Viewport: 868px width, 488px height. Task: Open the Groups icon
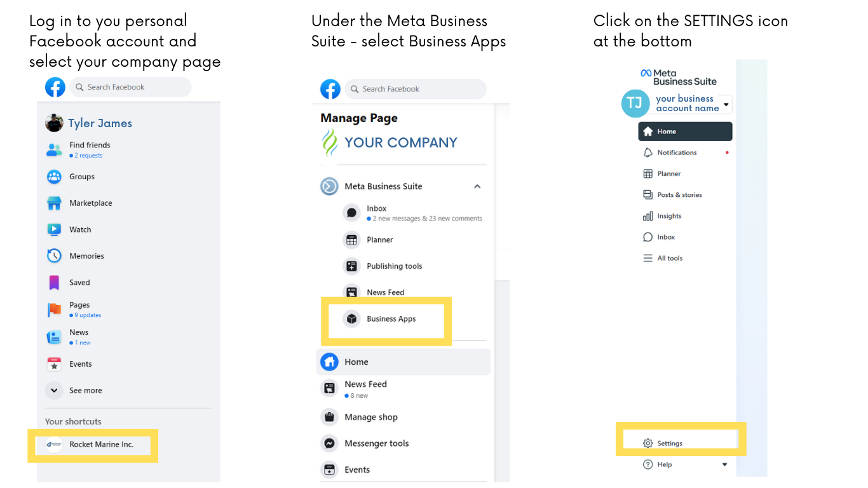tap(54, 177)
